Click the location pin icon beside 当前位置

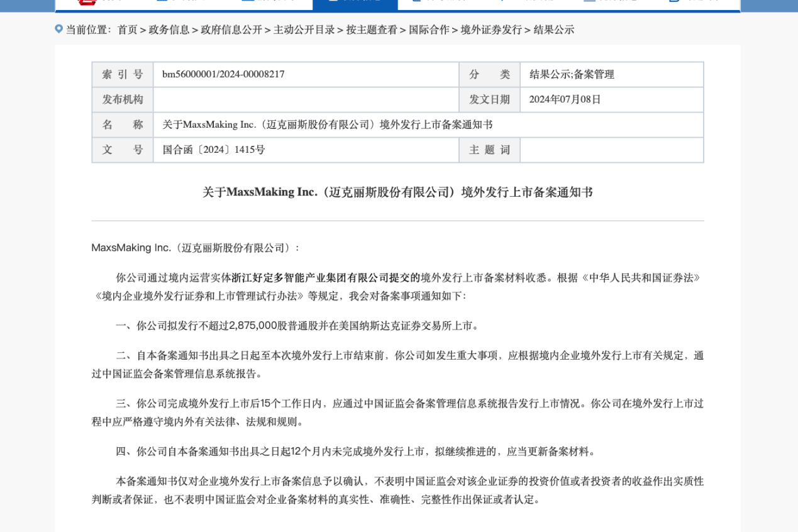(x=59, y=29)
